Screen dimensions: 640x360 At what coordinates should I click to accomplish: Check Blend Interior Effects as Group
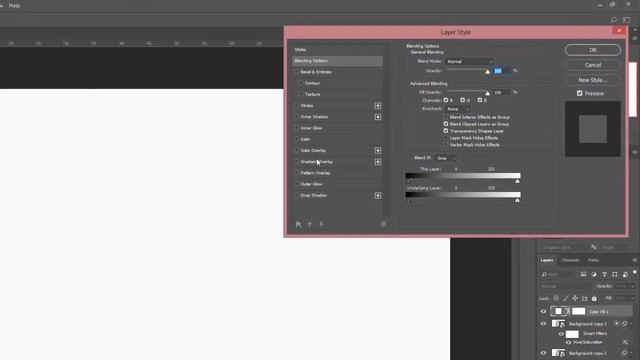pyautogui.click(x=446, y=117)
